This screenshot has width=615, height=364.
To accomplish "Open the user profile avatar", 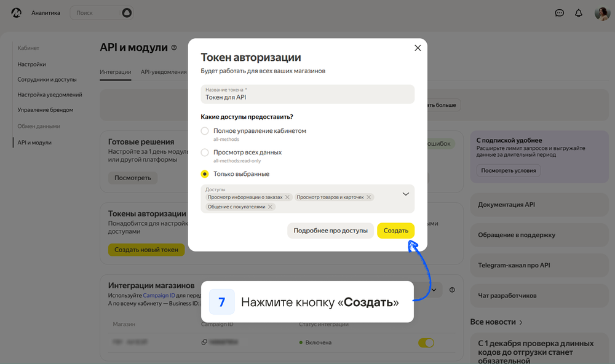I will (x=602, y=13).
